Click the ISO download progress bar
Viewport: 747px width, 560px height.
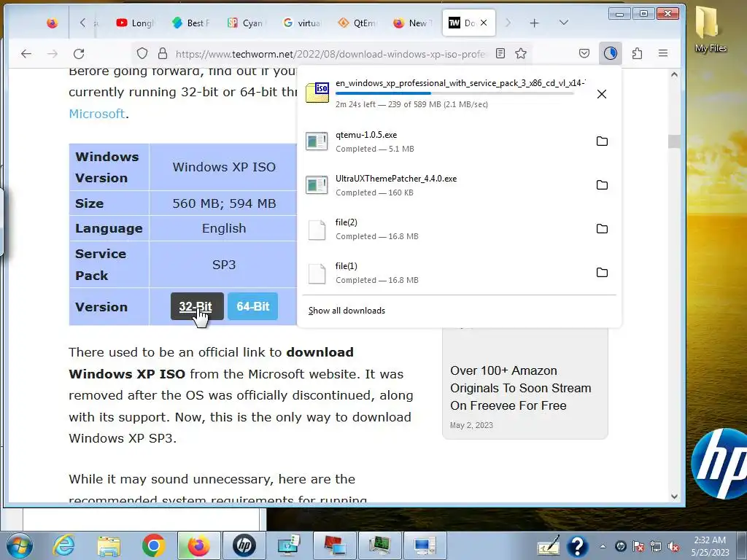454,93
